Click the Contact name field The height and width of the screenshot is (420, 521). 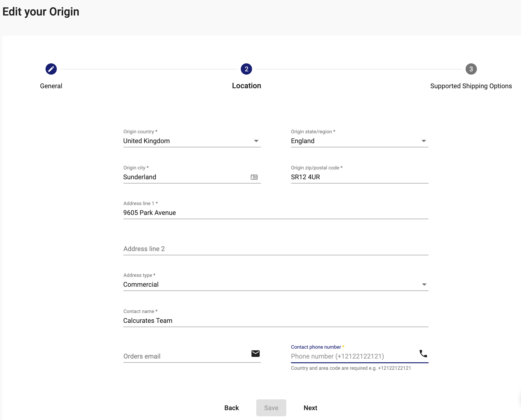[x=276, y=321]
